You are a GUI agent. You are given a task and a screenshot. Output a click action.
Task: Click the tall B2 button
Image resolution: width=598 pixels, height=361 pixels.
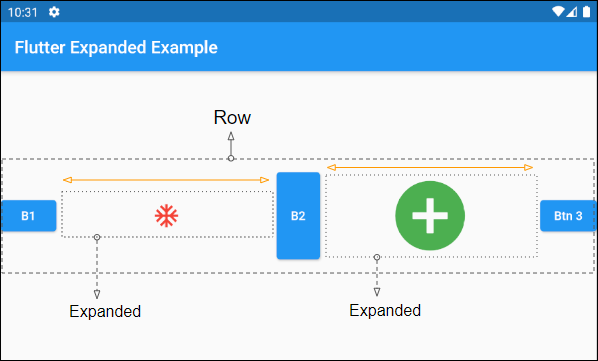coord(298,216)
